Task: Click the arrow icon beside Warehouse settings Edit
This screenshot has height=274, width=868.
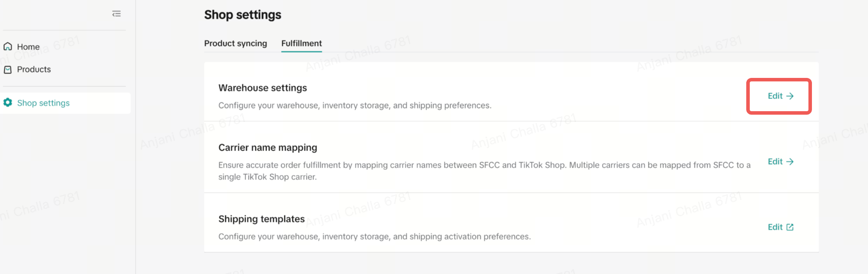Action: (x=790, y=96)
